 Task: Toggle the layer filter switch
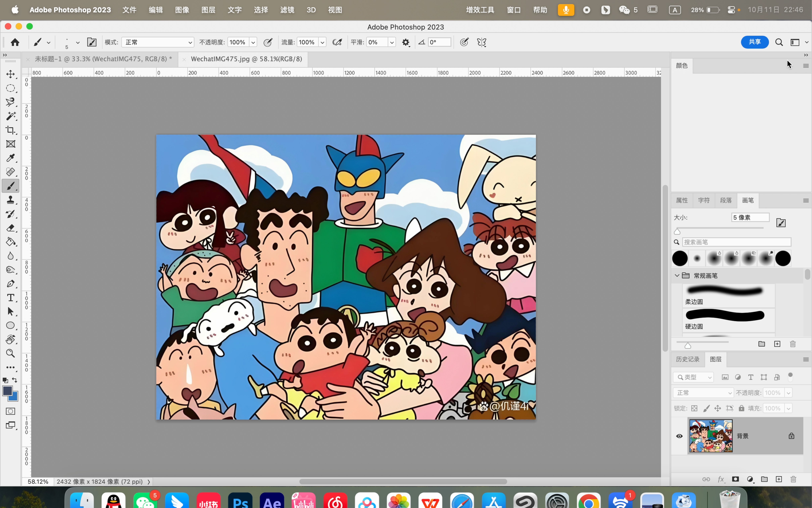790,377
